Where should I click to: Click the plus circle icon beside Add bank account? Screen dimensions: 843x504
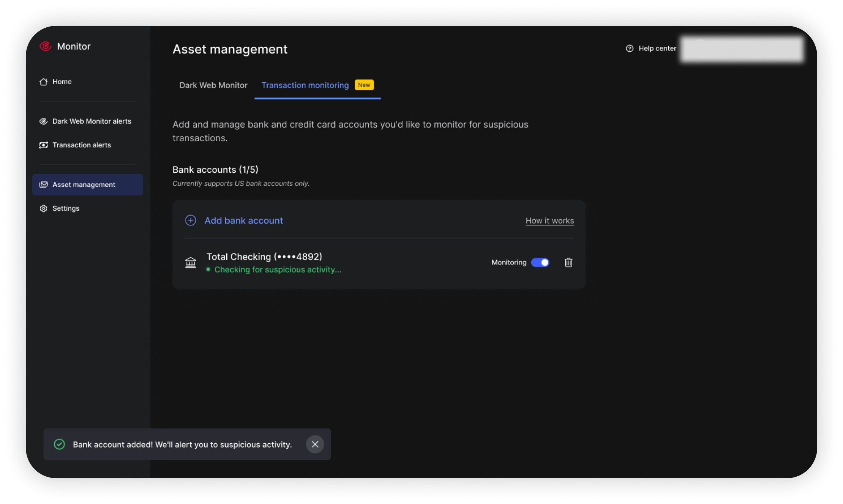coord(191,220)
